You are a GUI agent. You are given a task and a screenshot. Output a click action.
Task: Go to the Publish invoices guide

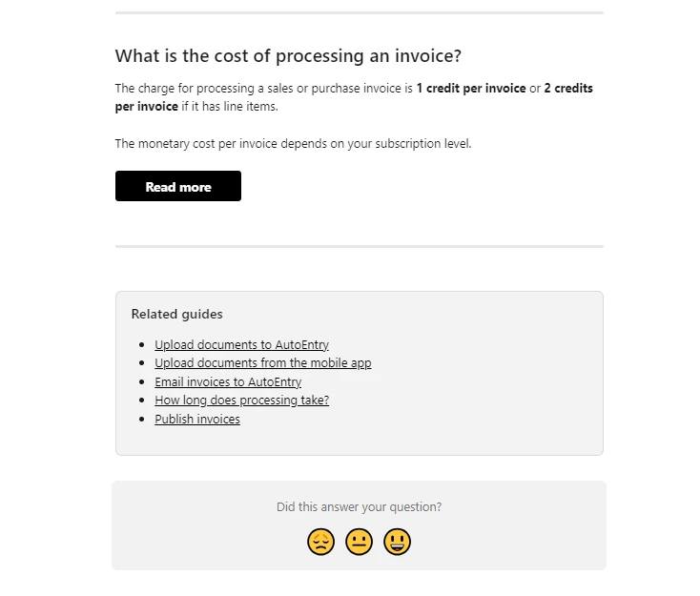197,420
